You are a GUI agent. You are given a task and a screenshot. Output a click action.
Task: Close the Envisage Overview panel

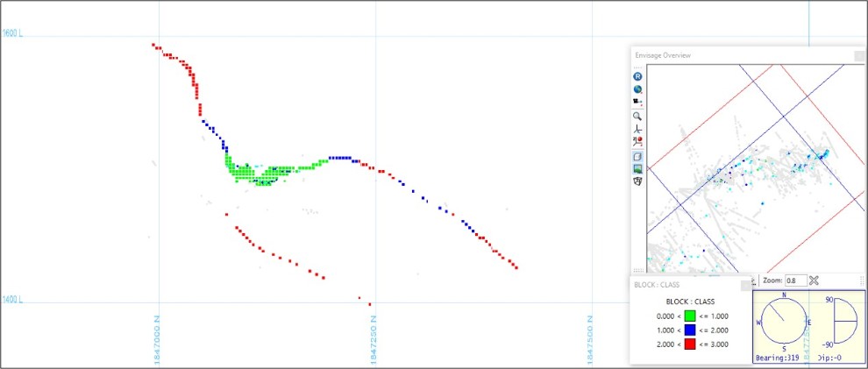click(x=858, y=55)
